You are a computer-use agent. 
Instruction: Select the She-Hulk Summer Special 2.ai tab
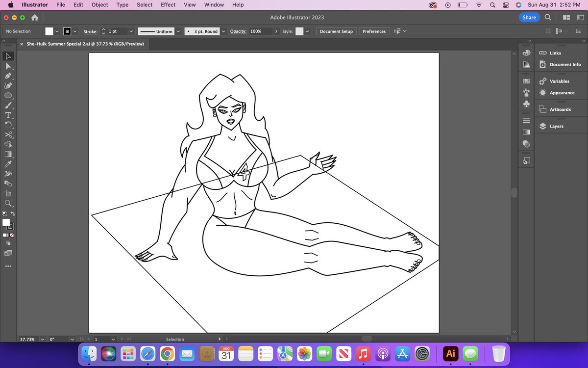pyautogui.click(x=85, y=44)
